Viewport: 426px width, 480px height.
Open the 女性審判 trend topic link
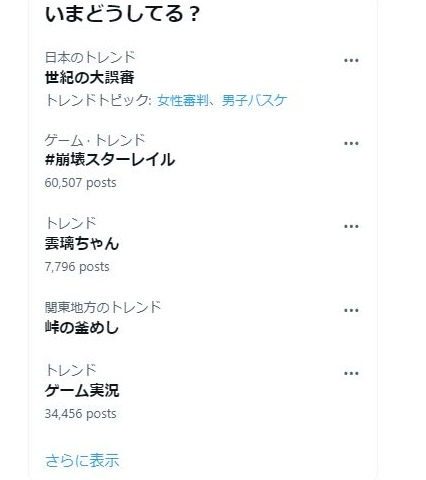[x=183, y=100]
